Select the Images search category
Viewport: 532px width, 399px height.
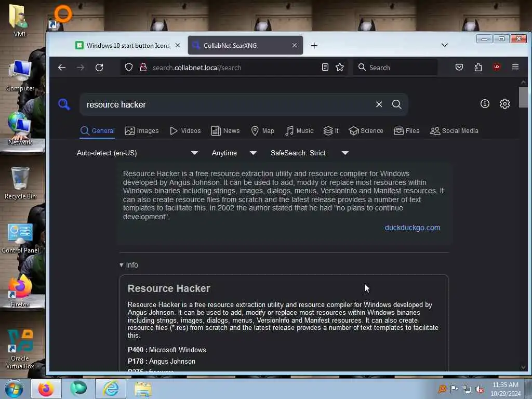(141, 130)
